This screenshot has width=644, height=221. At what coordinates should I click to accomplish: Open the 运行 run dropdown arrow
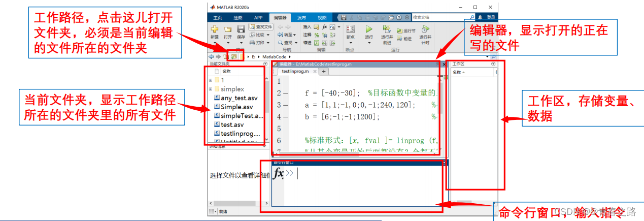pos(369,43)
